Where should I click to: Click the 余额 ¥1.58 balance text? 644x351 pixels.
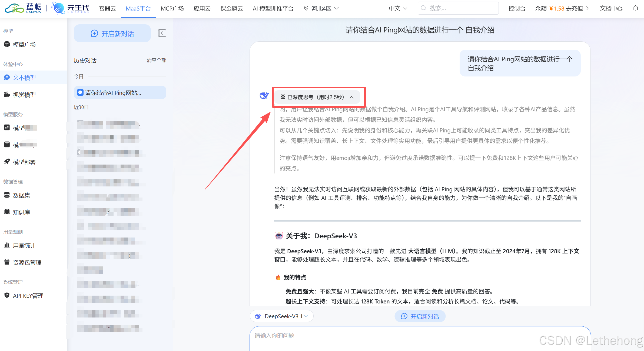pos(550,9)
